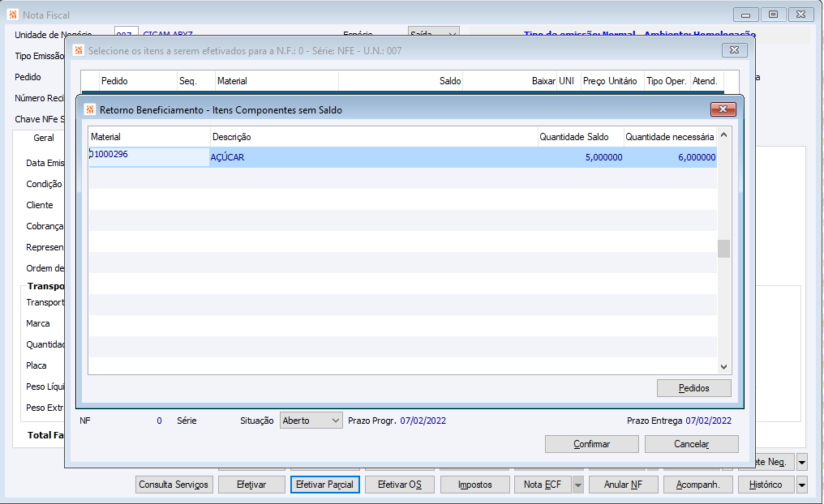
Task: Click the Descrição column header
Action: [374, 137]
